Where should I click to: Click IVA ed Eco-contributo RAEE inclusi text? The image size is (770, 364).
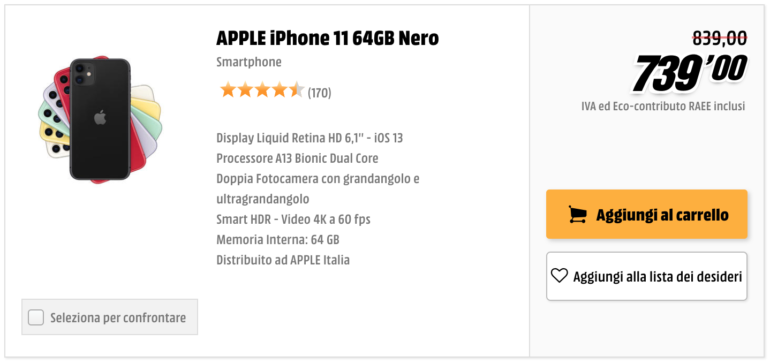click(x=663, y=106)
